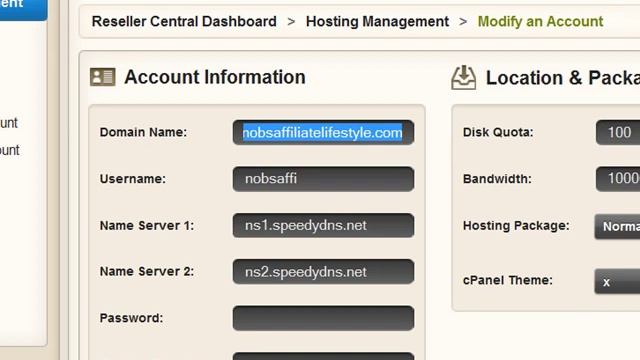The image size is (640, 360).
Task: Edit the Disk Quota value 100
Action: (x=618, y=132)
